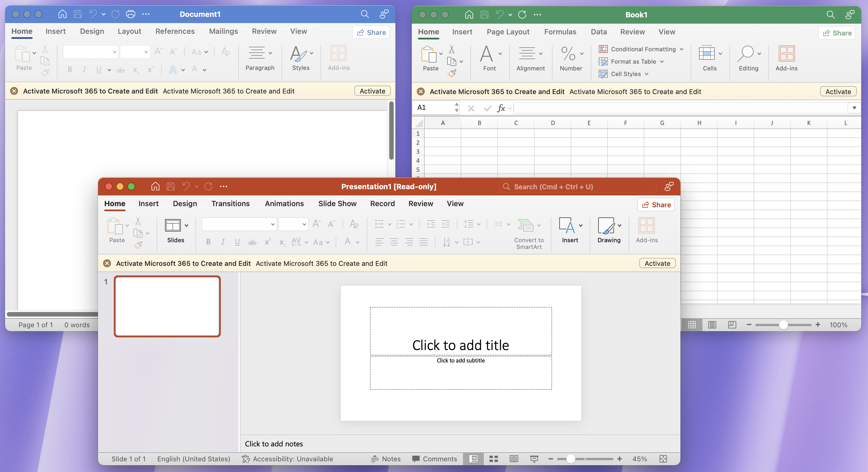The height and width of the screenshot is (472, 868).
Task: Click the Conditional Formatting icon in Excel
Action: click(x=603, y=49)
